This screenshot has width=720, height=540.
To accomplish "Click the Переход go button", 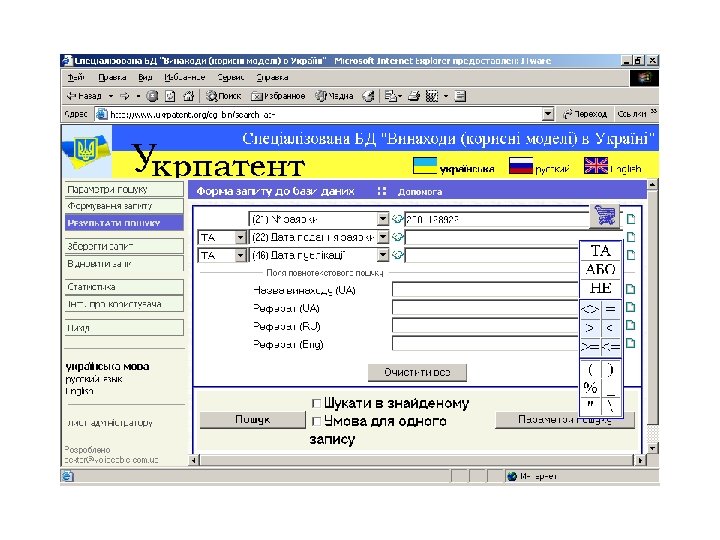I will click(x=585, y=114).
